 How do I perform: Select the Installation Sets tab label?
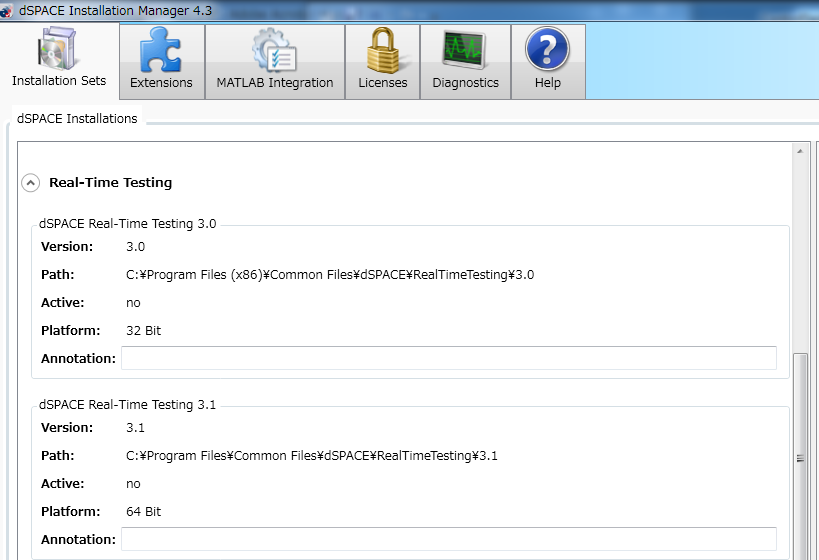(x=59, y=80)
